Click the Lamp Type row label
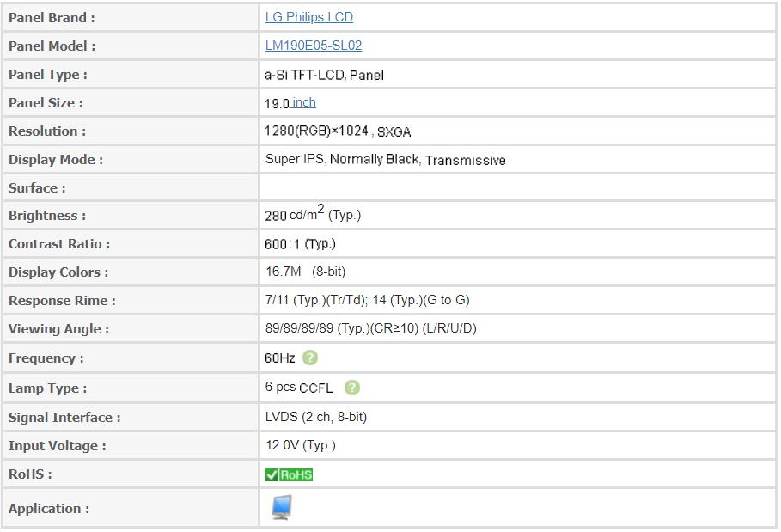781x532 pixels. point(48,388)
